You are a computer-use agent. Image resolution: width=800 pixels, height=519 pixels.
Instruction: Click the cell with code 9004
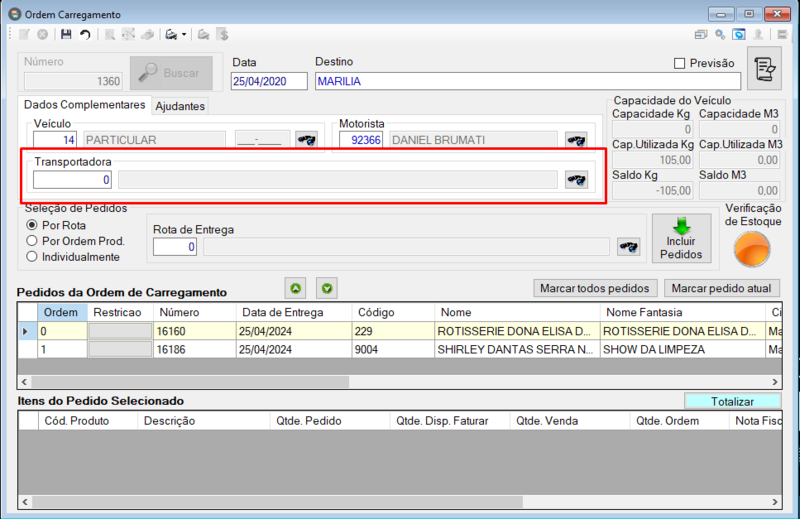[393, 350]
